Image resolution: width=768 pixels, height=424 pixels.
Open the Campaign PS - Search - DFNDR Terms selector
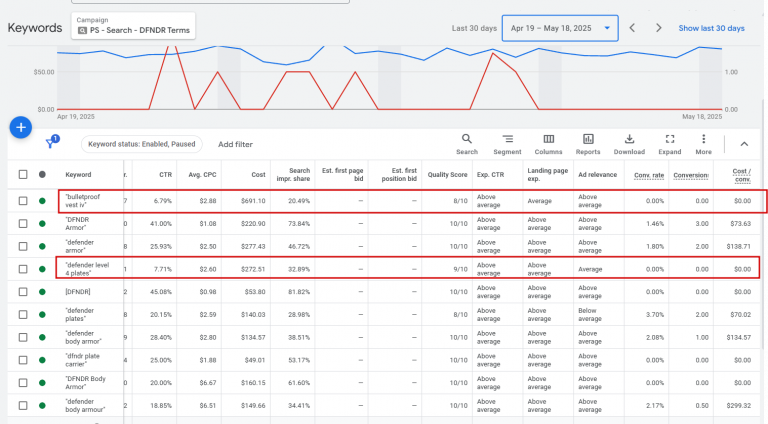point(133,25)
